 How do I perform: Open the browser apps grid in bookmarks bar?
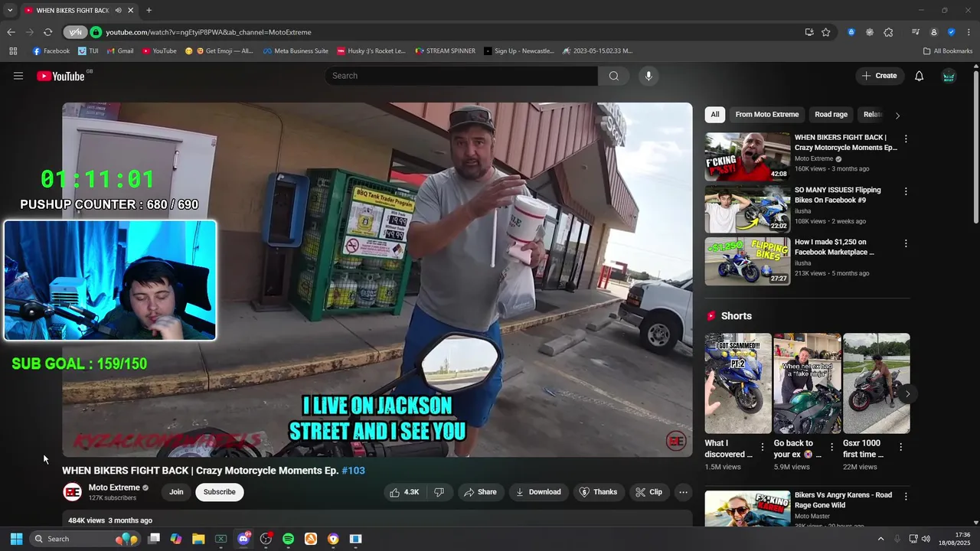tap(13, 51)
